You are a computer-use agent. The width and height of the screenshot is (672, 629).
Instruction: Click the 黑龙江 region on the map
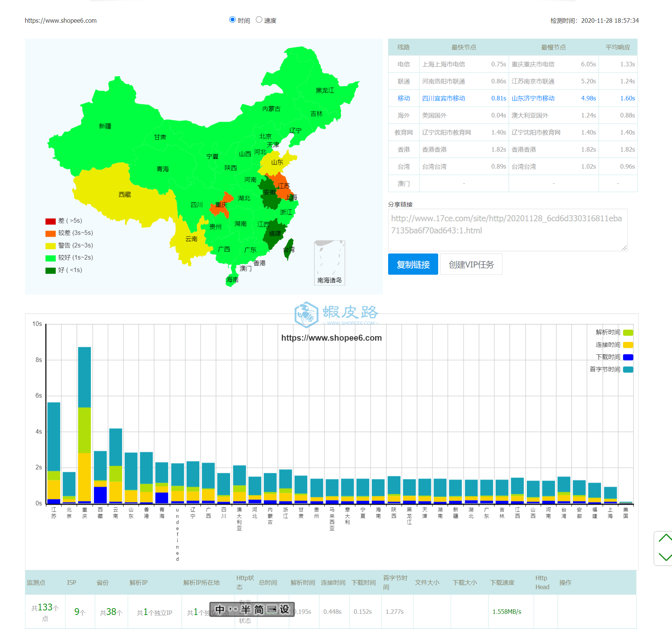[325, 91]
